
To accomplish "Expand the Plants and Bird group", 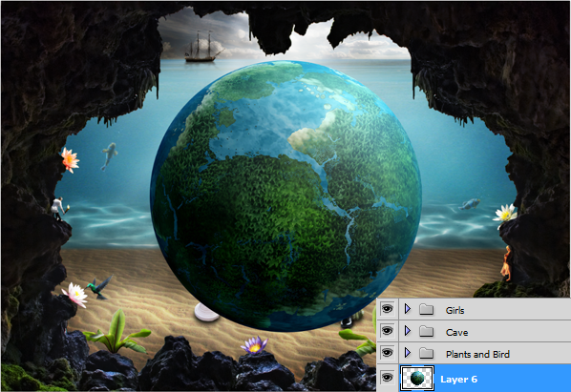I will click(408, 352).
